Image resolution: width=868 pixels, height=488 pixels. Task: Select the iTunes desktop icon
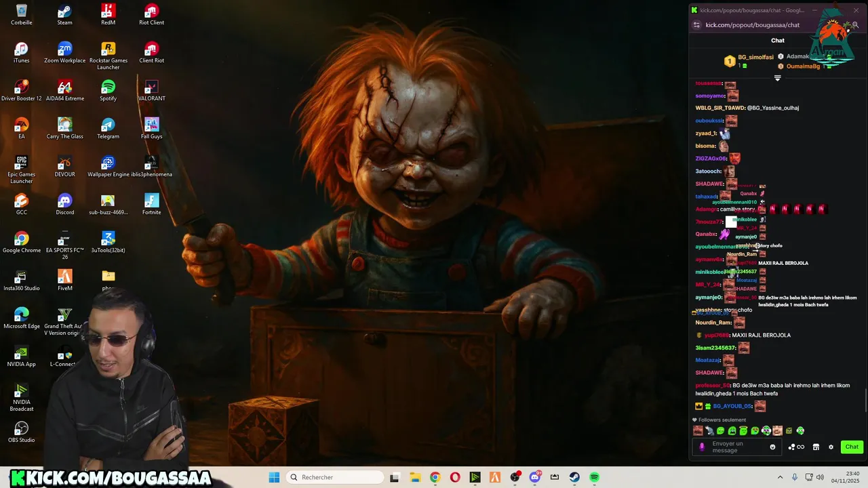pos(22,53)
